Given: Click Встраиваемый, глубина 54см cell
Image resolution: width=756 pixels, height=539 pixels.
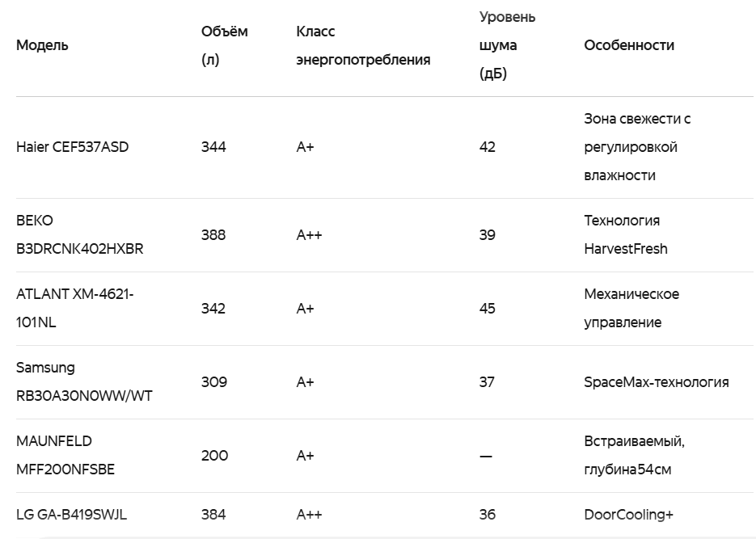Looking at the screenshot, I should 634,455.
